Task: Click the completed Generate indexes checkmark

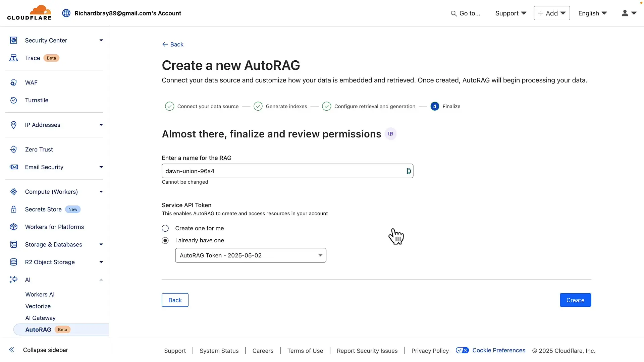Action: point(258,106)
